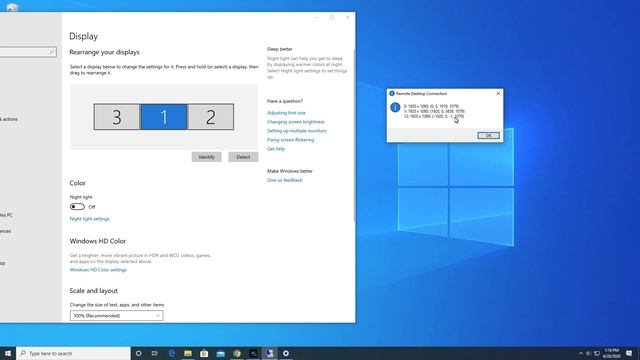Image resolution: width=640 pixels, height=360 pixels.
Task: Click the Get help link
Action: click(276, 149)
